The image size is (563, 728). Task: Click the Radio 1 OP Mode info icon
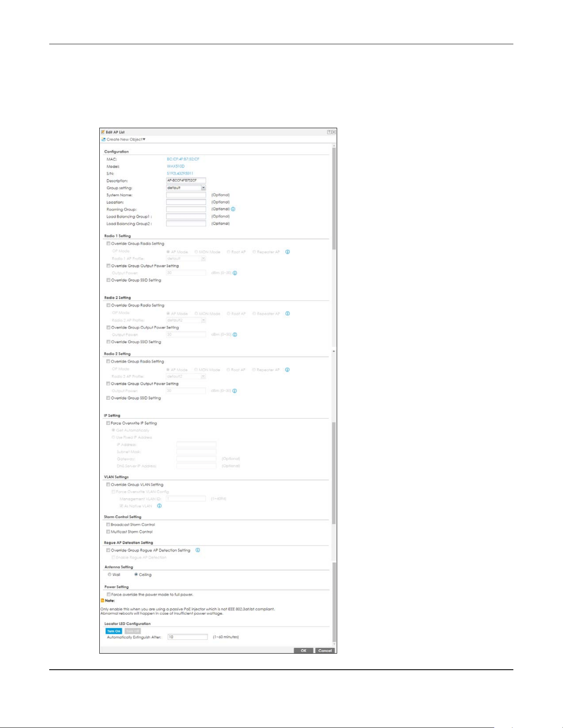tap(287, 252)
